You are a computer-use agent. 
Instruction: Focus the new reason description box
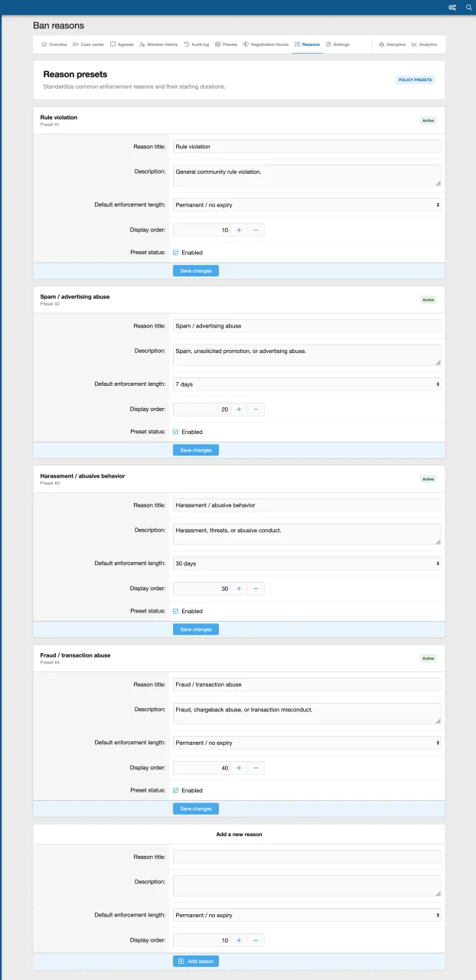[307, 886]
